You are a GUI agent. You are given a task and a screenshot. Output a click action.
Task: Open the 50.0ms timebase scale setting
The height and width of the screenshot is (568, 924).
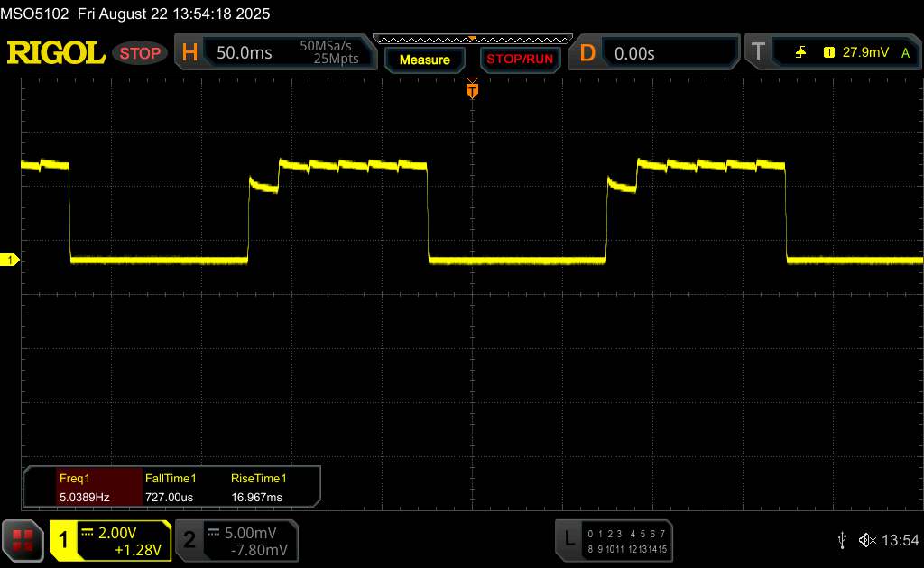coord(245,53)
